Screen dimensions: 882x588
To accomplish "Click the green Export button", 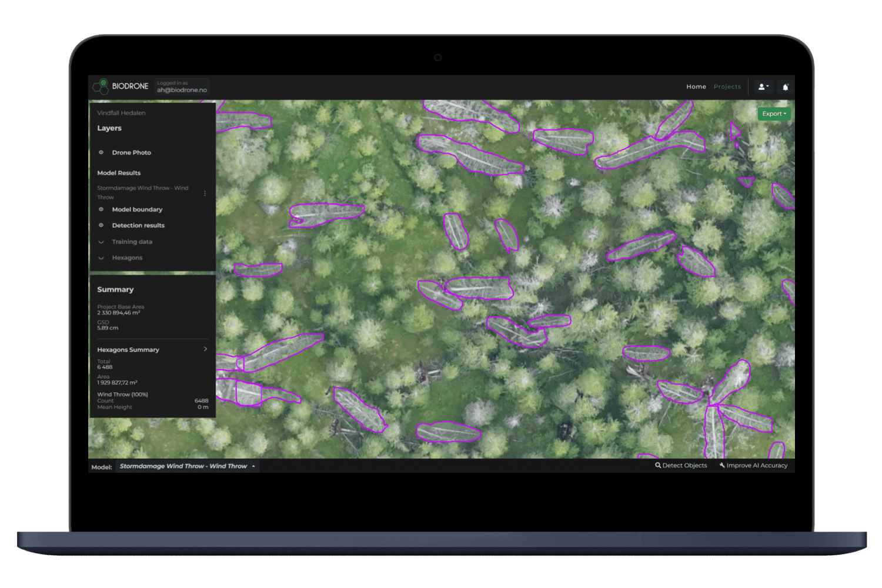I will coord(774,113).
